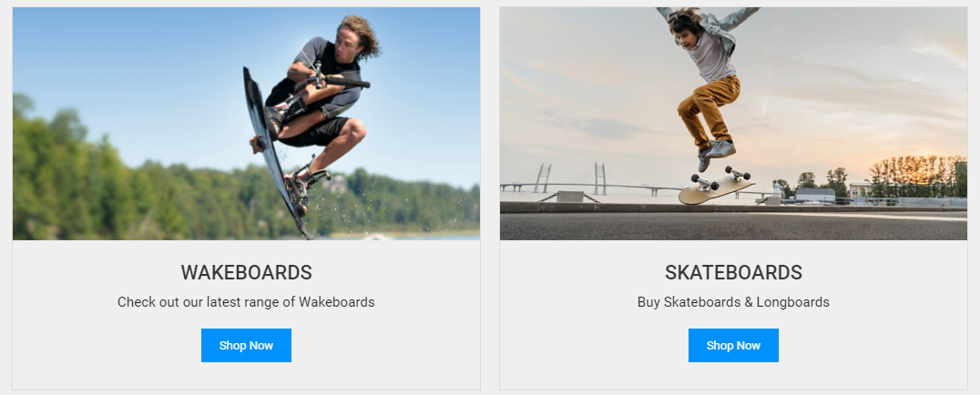Click empty area below Wakeboards Shop Now
Image resolution: width=980 pixels, height=395 pixels.
pos(246,376)
